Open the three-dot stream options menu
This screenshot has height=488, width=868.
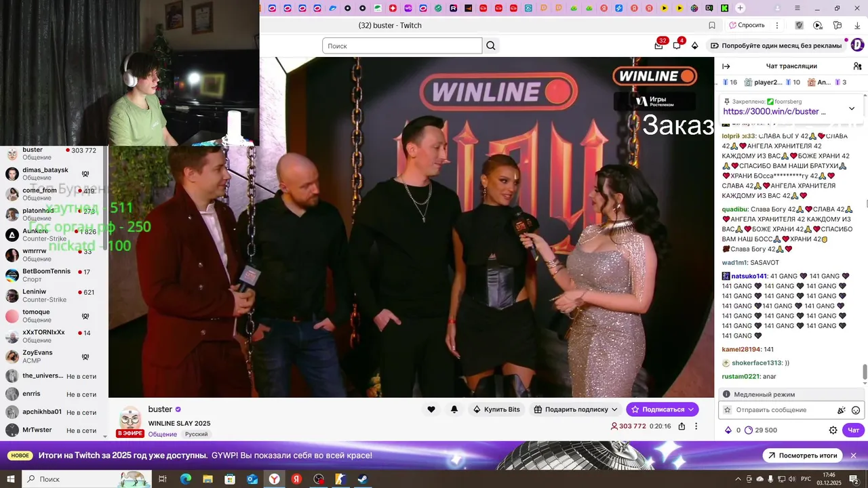pos(696,426)
